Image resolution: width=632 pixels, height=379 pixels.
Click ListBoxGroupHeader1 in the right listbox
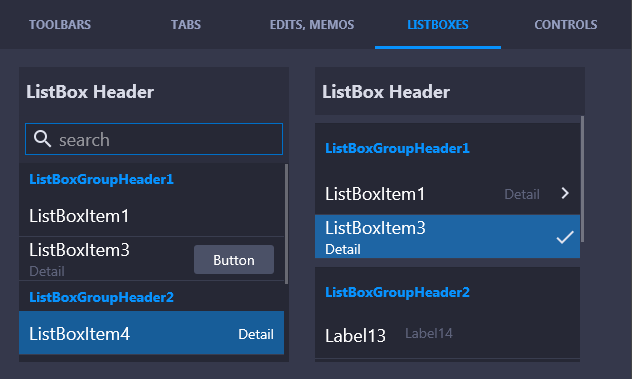[x=397, y=148]
